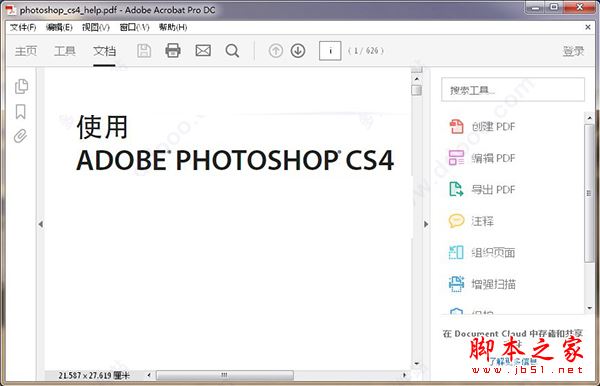
Task: Open the 帮助(H) menu
Action: [173, 27]
